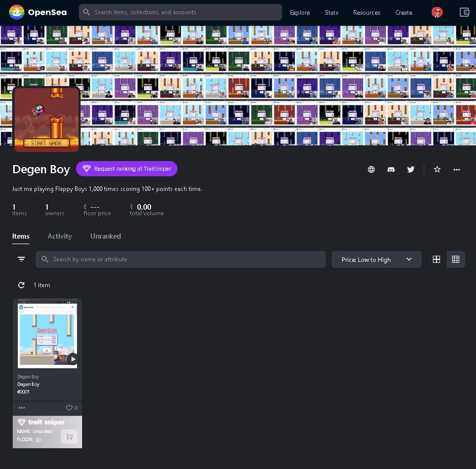Add collection to watchlist star icon
Image resolution: width=476 pixels, height=469 pixels.
437,169
